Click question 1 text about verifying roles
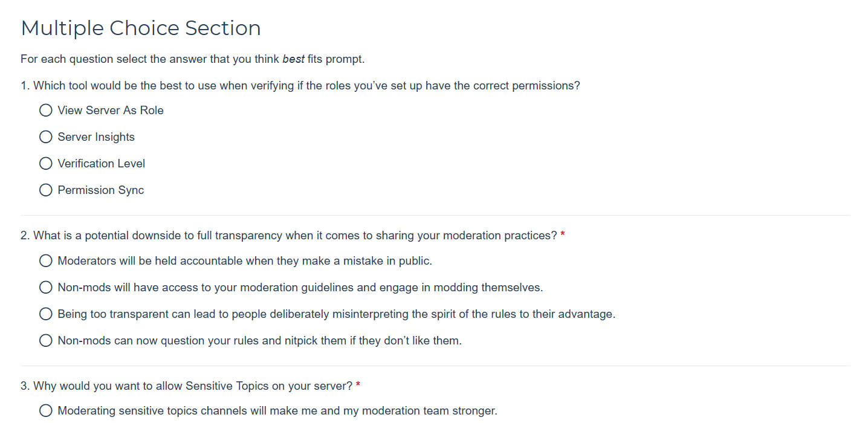 click(x=300, y=86)
